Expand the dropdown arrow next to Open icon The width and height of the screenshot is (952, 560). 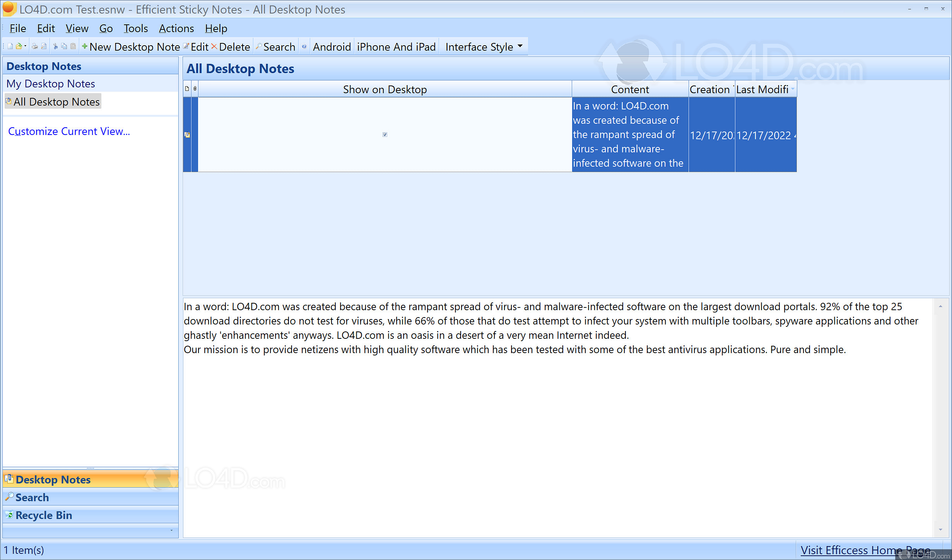[25, 46]
